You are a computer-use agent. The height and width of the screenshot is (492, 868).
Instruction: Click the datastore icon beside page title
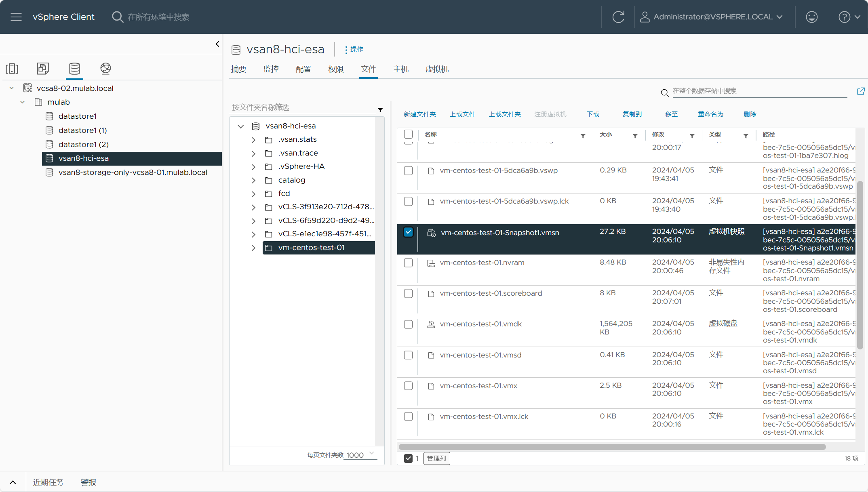pos(236,50)
